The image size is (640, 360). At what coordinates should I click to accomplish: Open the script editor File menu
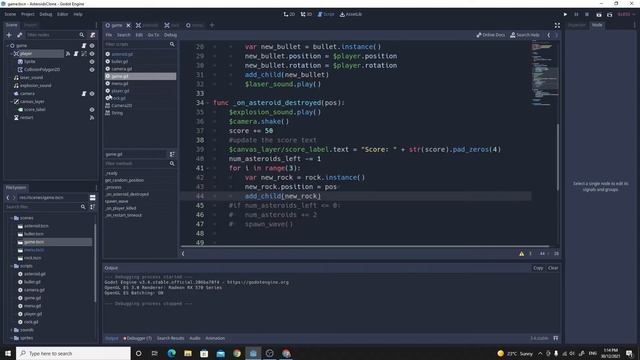(109, 35)
